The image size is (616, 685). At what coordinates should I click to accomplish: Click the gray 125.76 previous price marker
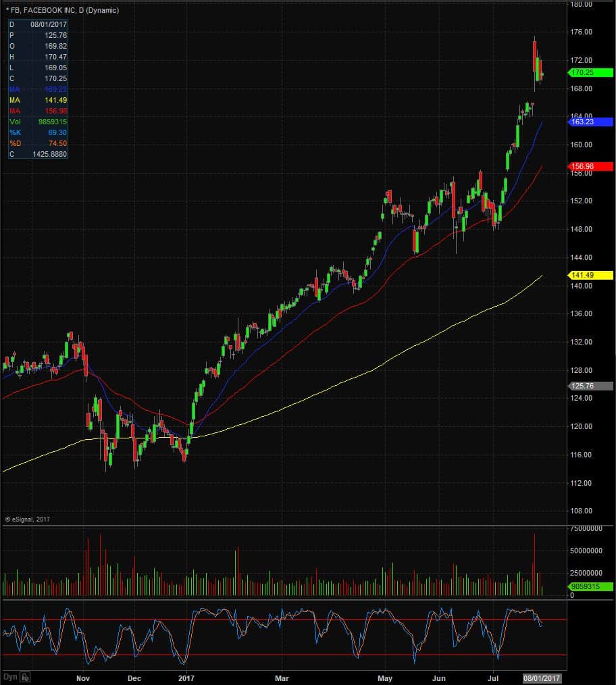point(590,386)
